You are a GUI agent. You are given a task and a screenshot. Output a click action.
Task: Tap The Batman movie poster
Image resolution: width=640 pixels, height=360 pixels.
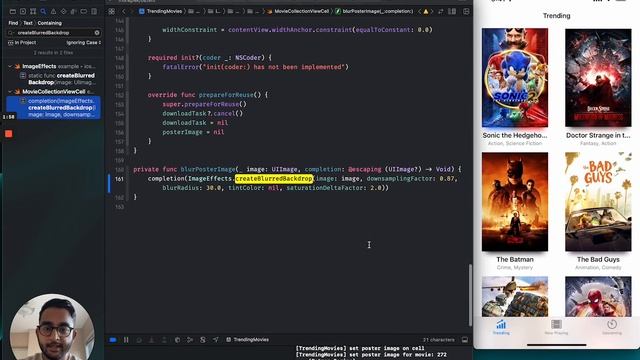pyautogui.click(x=515, y=202)
